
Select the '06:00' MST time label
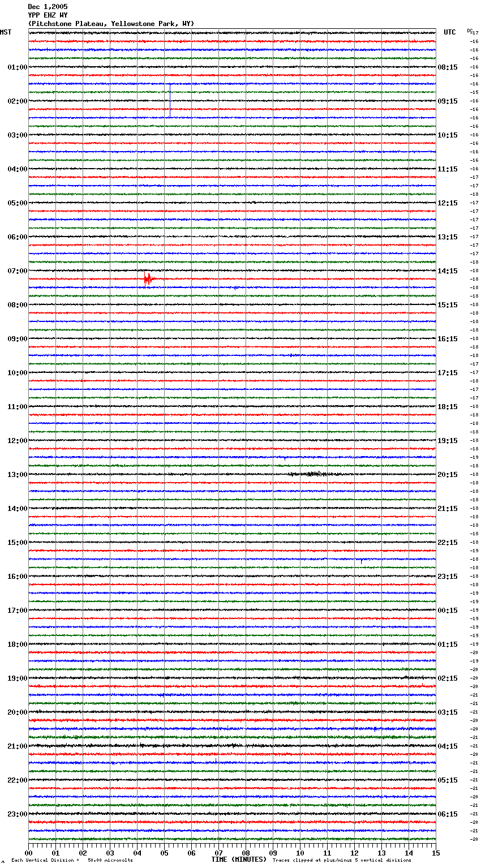pos(18,237)
